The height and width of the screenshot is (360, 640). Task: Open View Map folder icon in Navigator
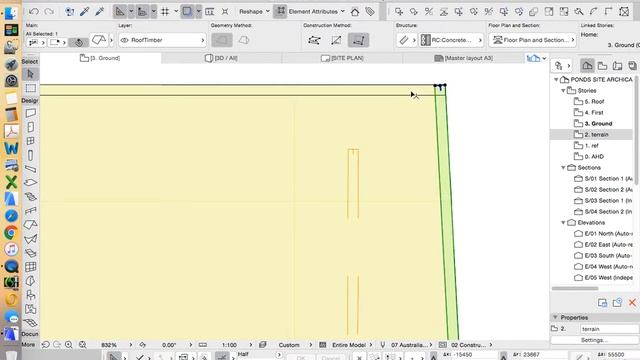click(x=602, y=65)
